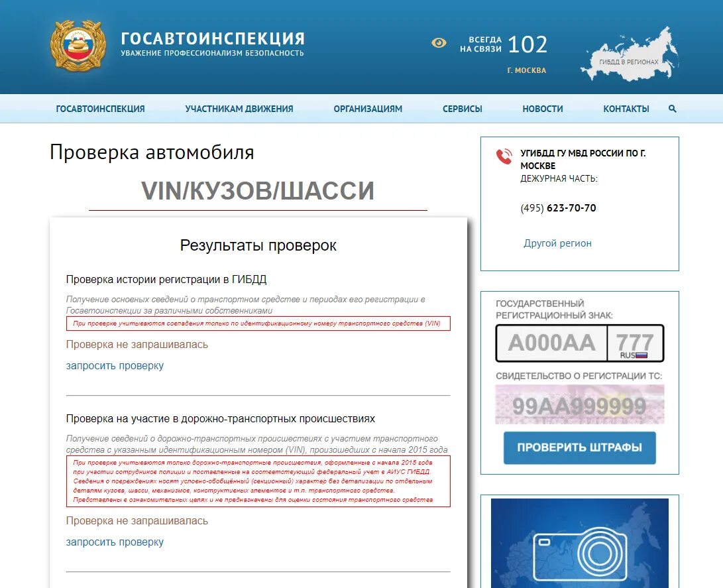Click the registration certificate field 99AA999999
Screen dimensions: 723x588
[x=580, y=405]
